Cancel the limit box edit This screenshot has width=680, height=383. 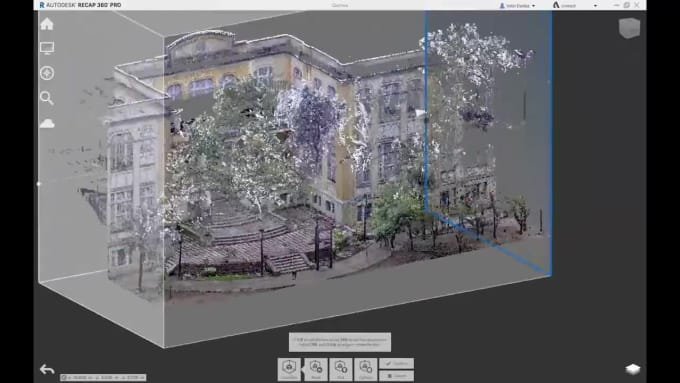(x=396, y=376)
